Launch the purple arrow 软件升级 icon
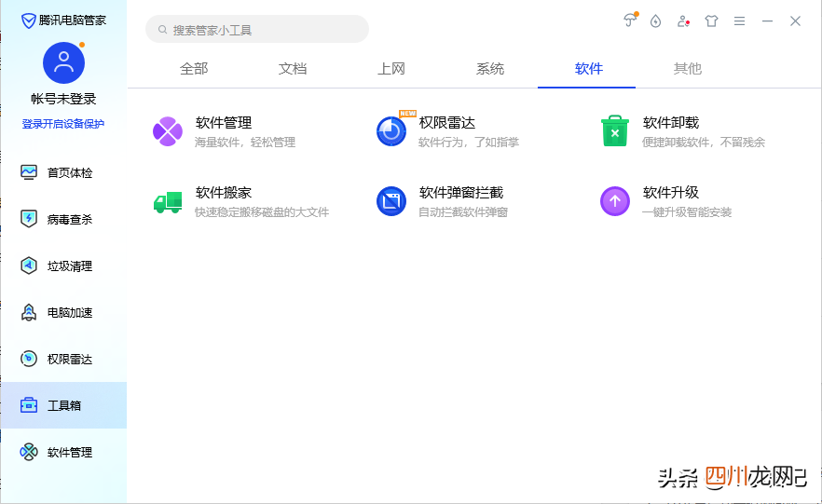 [x=615, y=201]
